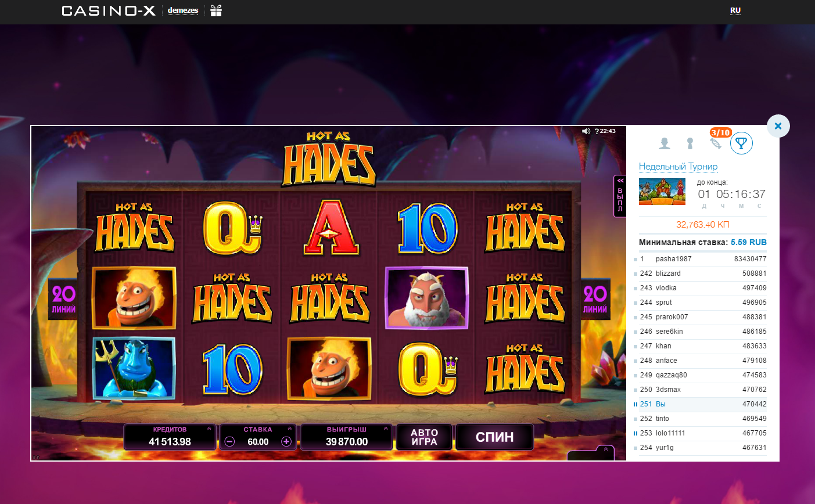Increase the bet with the plus stepper
This screenshot has width=815, height=504.
pos(286,441)
